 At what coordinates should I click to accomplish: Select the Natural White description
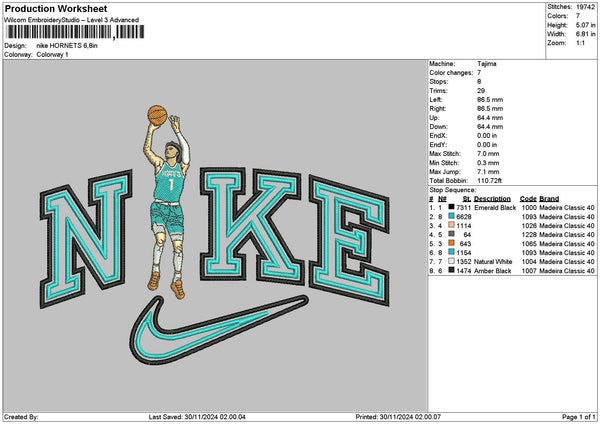tap(493, 262)
